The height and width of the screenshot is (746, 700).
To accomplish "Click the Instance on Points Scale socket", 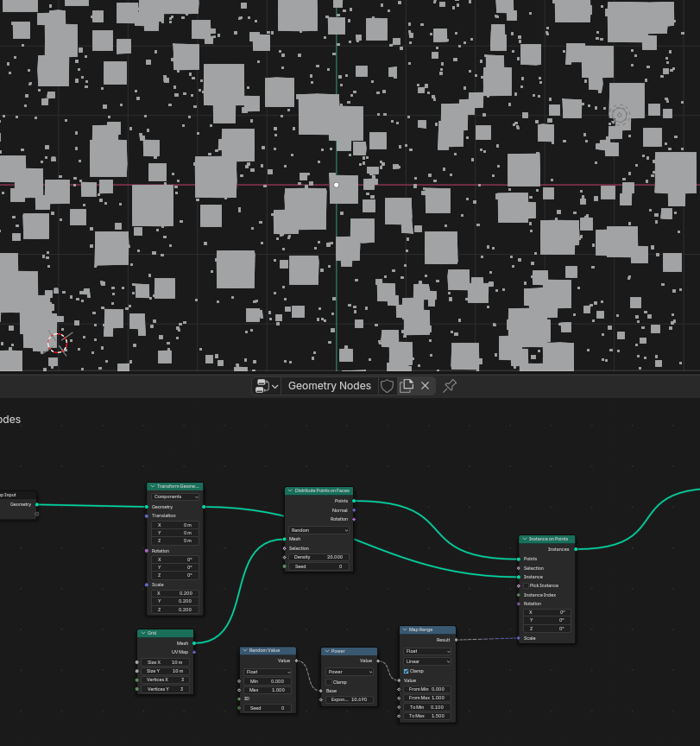I will pos(519,638).
